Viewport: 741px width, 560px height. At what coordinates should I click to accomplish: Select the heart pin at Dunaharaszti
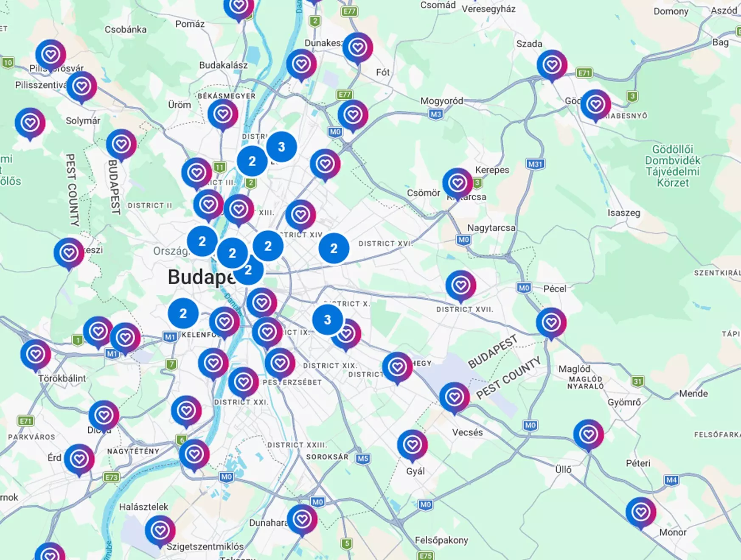click(x=302, y=520)
